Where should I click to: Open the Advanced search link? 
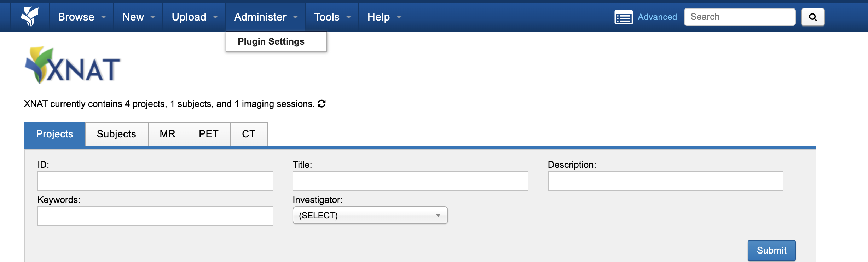[657, 17]
